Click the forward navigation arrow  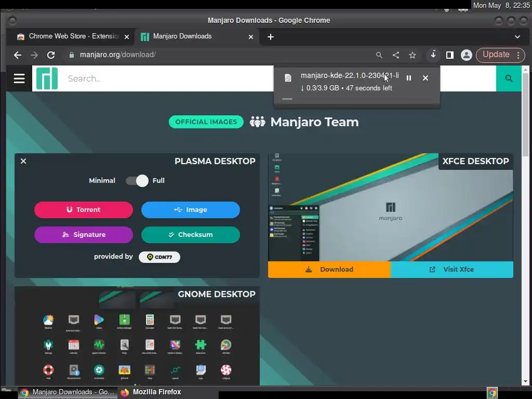(34, 55)
